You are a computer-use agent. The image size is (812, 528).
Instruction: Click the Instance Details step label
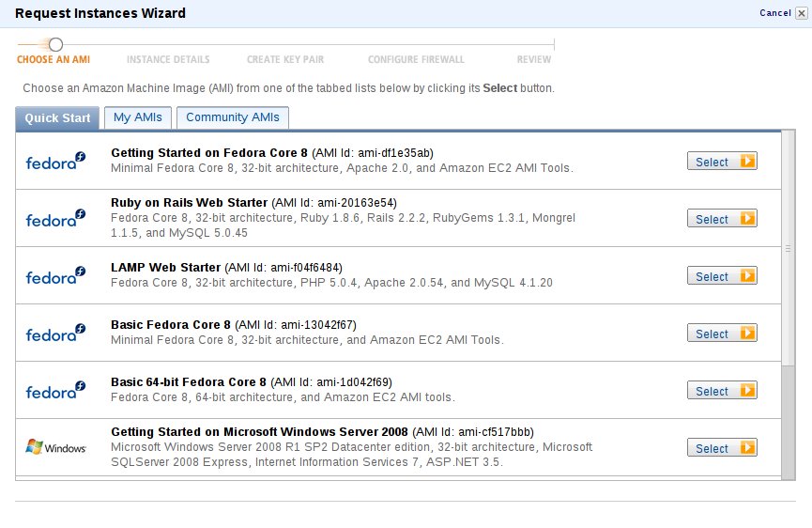click(x=168, y=59)
